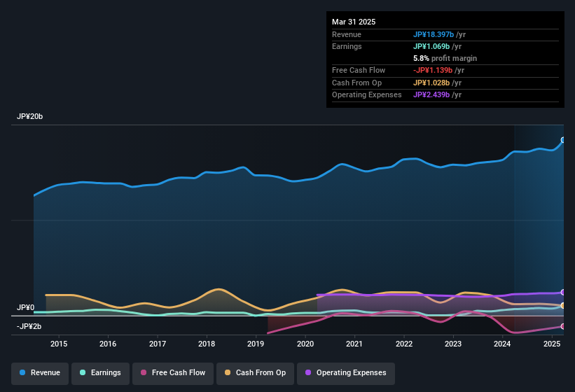Click the 2016 x-axis label

108,344
